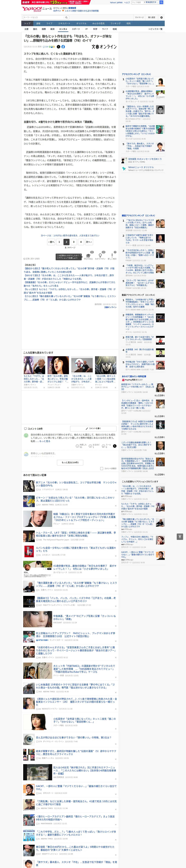Select page 4 in pagination
The width and height of the screenshot is (186, 868).
pyautogui.click(x=81, y=242)
